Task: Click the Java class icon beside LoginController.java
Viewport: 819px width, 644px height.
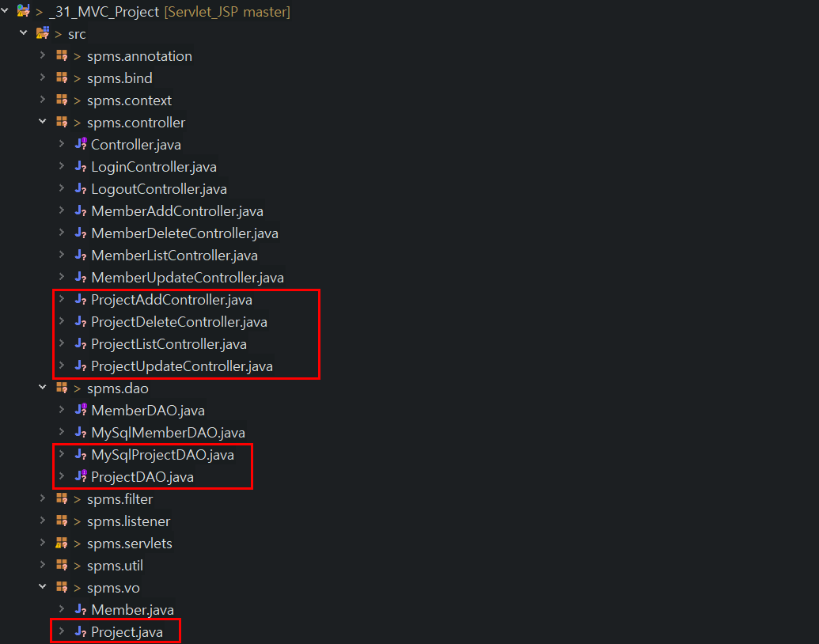Action: click(81, 166)
